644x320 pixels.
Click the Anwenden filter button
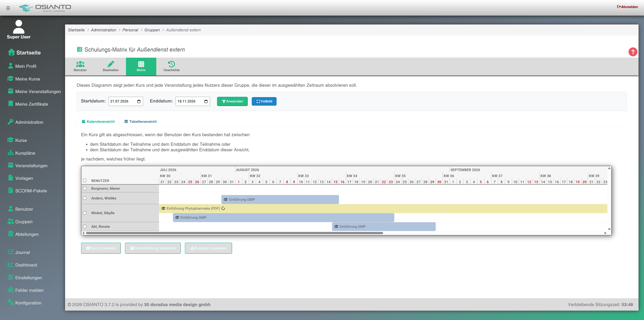pos(232,101)
